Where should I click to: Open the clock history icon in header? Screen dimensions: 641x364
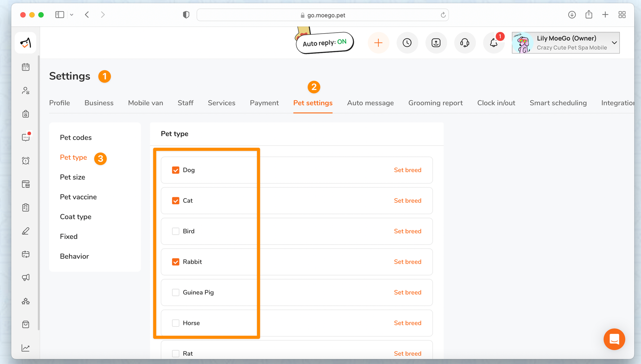tap(407, 43)
